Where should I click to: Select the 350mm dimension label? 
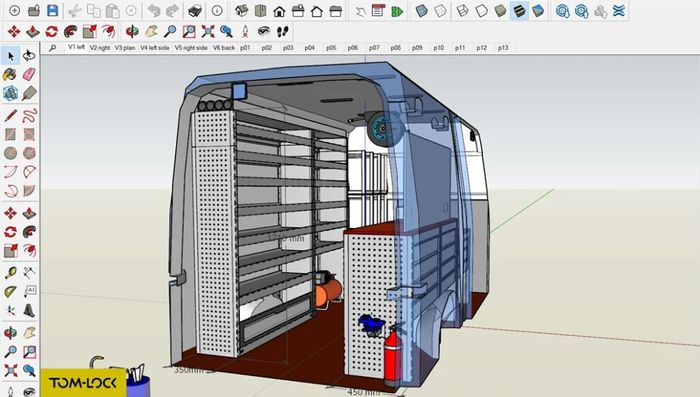(188, 370)
